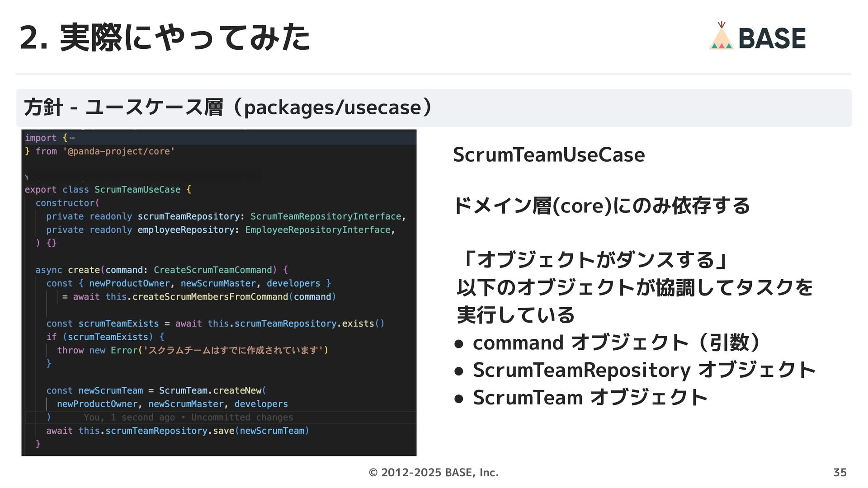Click the EmployeeRepositoryInterface type
868x488 pixels.
click(x=318, y=230)
